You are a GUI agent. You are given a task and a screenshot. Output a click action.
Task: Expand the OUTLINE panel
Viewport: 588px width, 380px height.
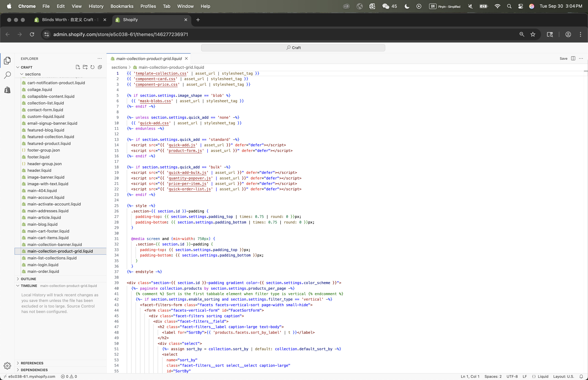28,279
